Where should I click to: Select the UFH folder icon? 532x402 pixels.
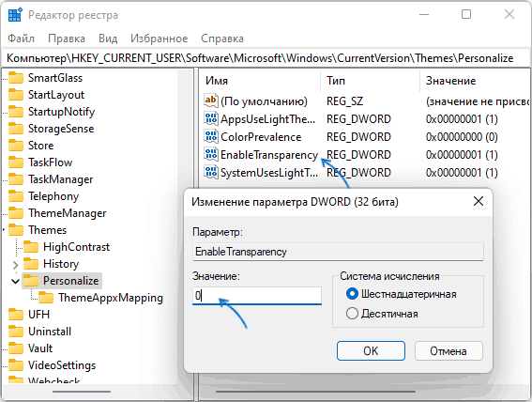(16, 315)
